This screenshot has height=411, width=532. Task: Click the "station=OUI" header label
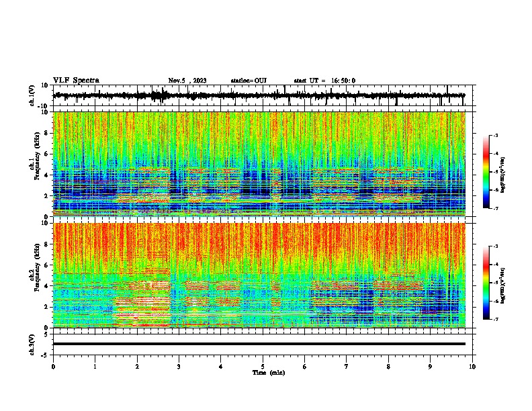point(249,81)
